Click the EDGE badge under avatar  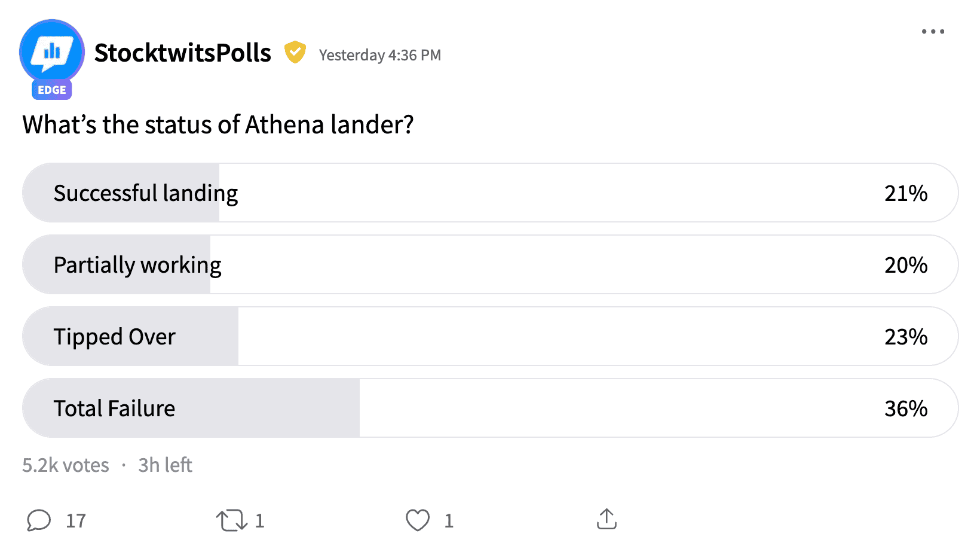(52, 90)
